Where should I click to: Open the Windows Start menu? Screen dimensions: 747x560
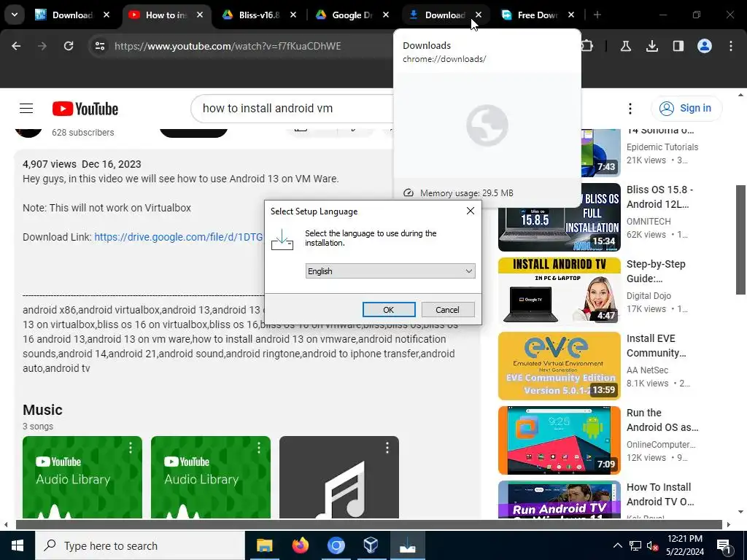[x=18, y=545]
